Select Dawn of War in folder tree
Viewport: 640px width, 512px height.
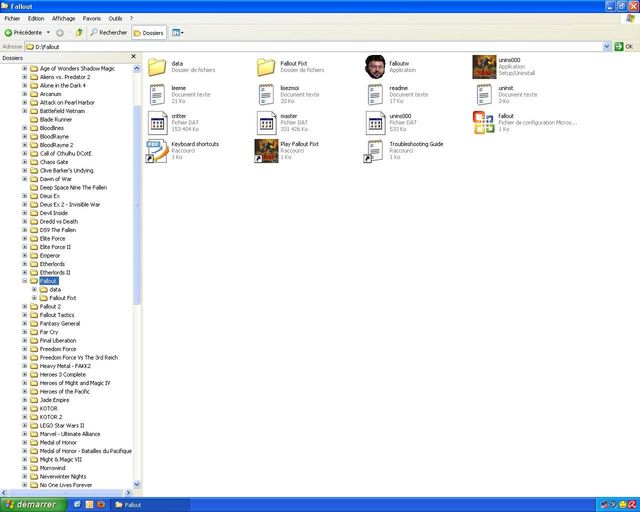pos(56,179)
